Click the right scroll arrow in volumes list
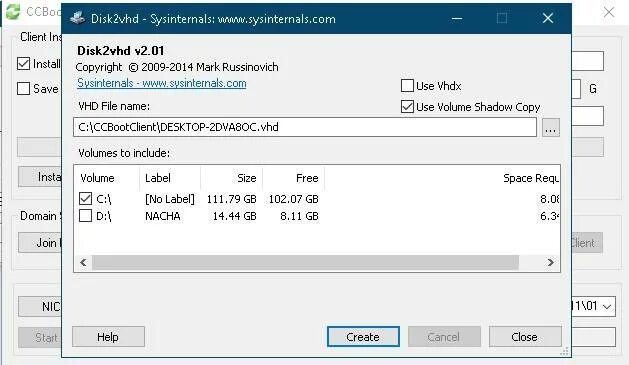629x365 pixels. [550, 262]
